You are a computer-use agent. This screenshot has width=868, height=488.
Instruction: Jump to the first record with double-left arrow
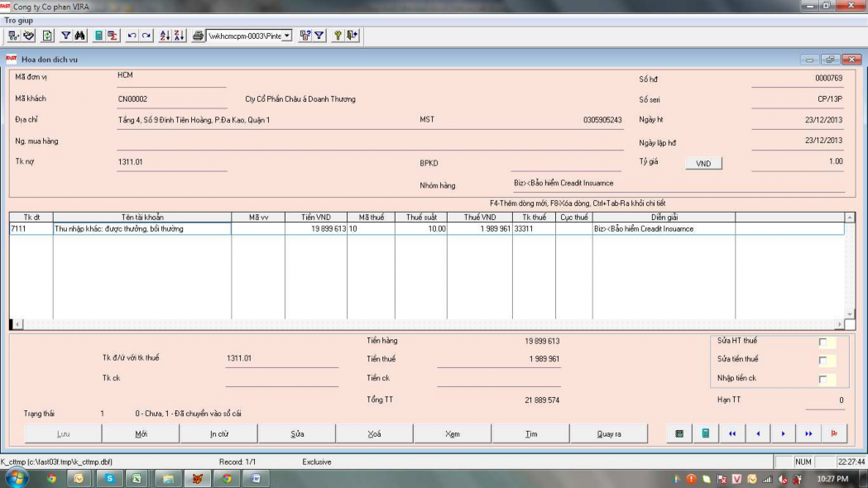coord(731,433)
